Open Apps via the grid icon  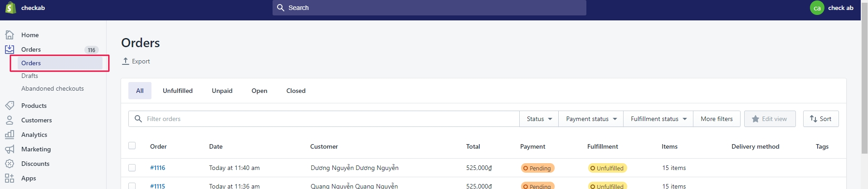(10, 178)
